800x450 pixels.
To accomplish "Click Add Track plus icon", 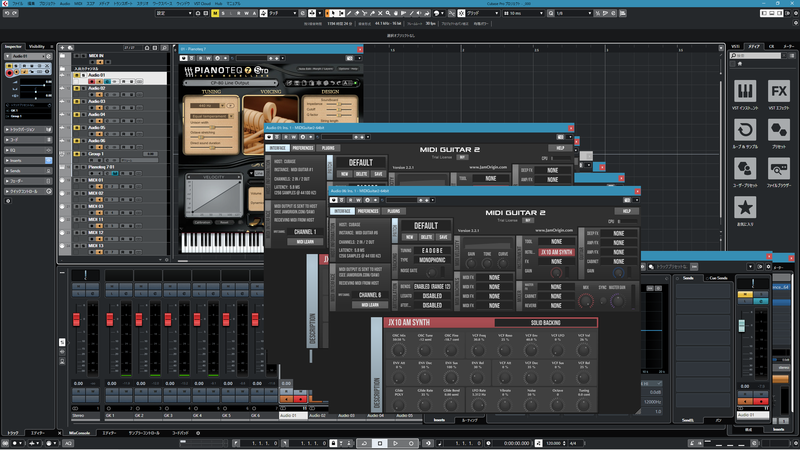I will [x=63, y=47].
